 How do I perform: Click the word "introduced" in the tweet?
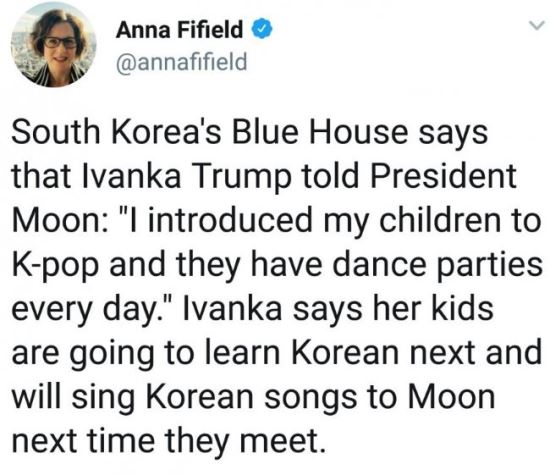pyautogui.click(x=230, y=220)
